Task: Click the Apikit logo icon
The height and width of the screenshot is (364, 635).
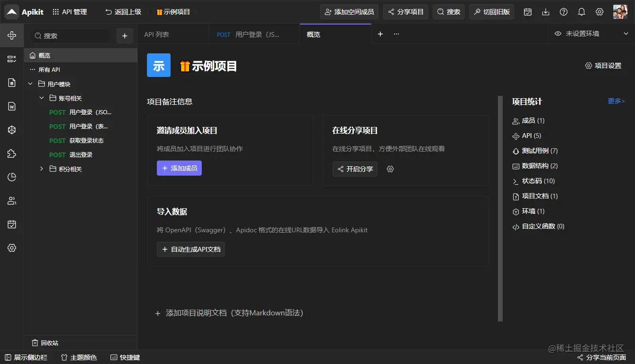Action: pyautogui.click(x=12, y=12)
